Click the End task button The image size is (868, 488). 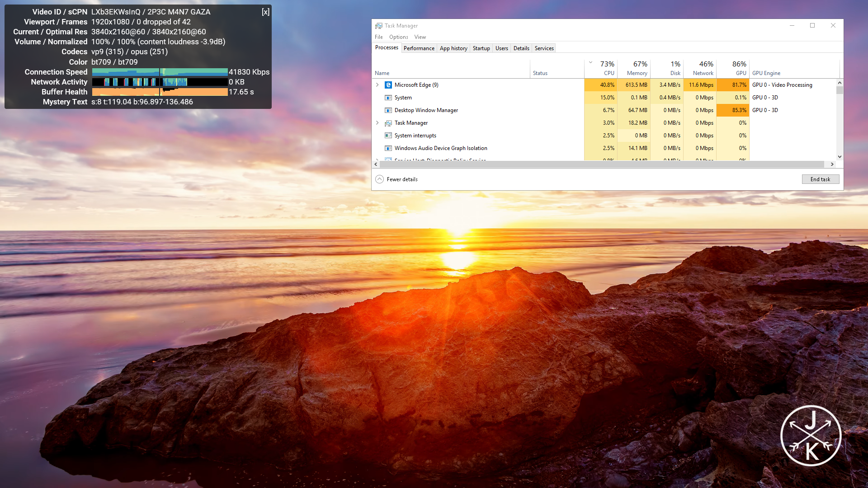point(821,179)
